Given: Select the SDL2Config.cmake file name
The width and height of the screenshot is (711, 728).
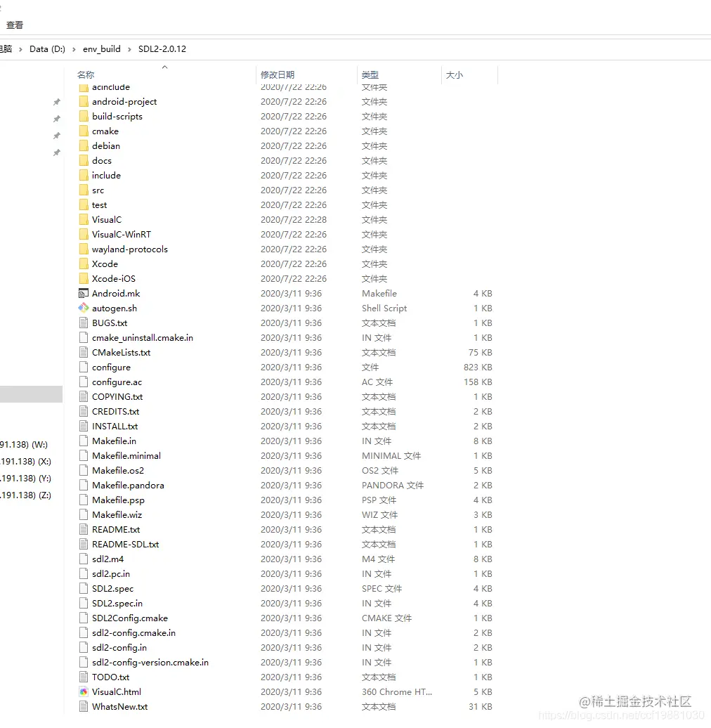Looking at the screenshot, I should coord(130,618).
